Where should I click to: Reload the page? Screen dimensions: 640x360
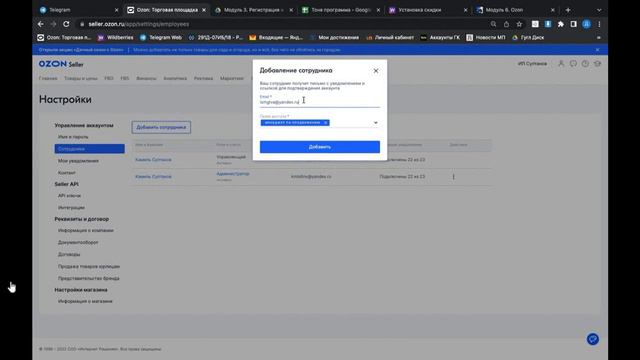click(x=66, y=24)
